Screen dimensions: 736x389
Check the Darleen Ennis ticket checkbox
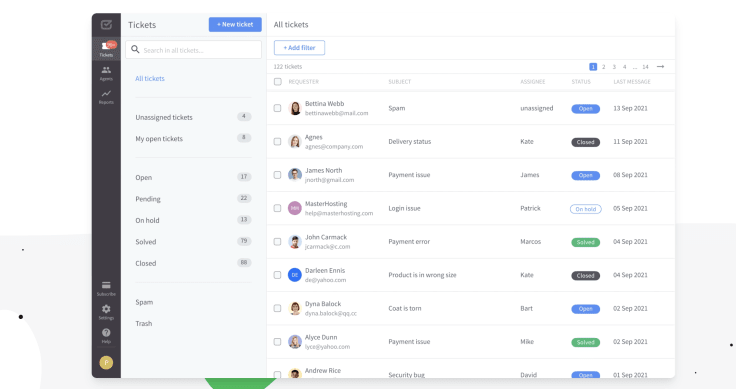277,275
